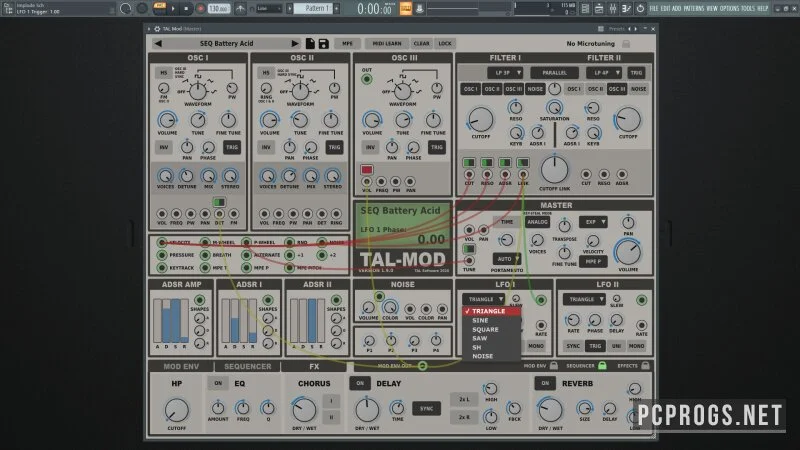Load the previous preset with left arrow
The width and height of the screenshot is (800, 450).
[158, 43]
